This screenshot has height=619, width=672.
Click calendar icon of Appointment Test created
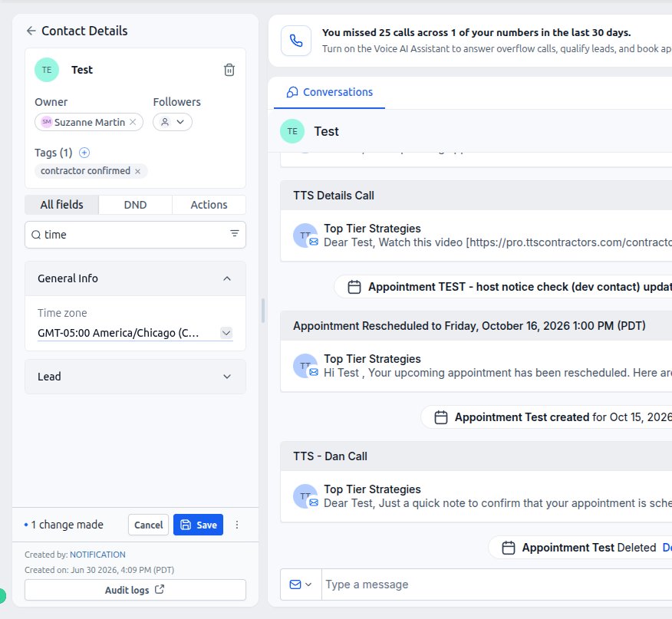[441, 417]
